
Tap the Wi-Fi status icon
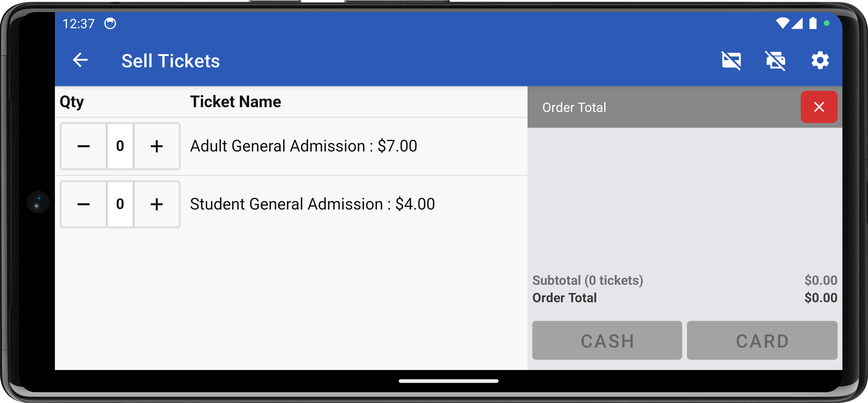click(782, 23)
